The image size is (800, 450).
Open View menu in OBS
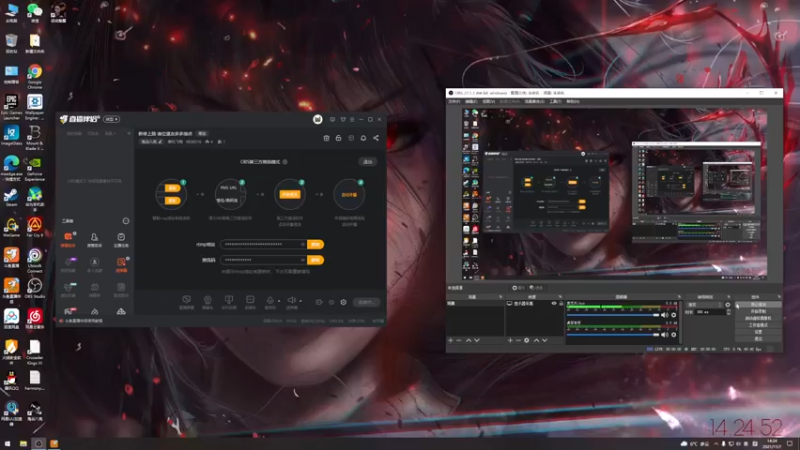click(x=488, y=102)
